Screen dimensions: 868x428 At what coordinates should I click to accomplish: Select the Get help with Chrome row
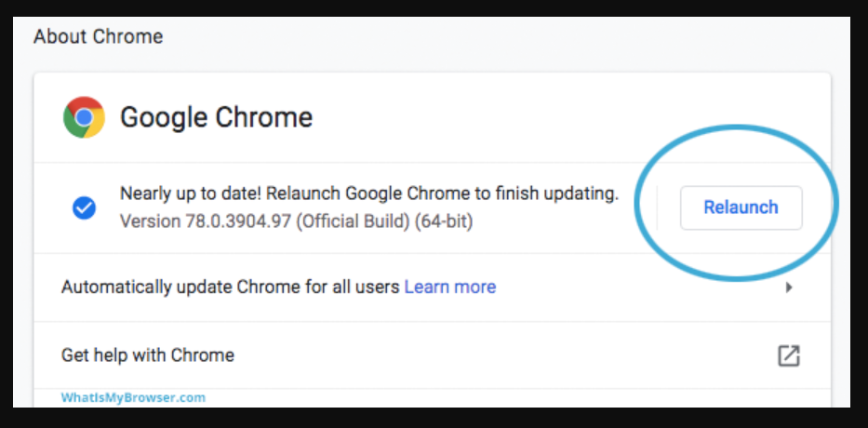click(x=432, y=354)
